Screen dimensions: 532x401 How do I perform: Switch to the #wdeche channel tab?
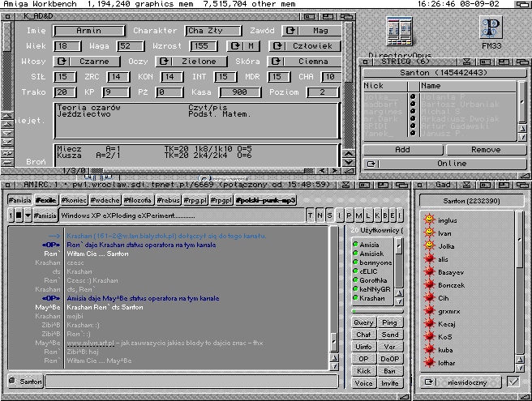click(x=105, y=200)
